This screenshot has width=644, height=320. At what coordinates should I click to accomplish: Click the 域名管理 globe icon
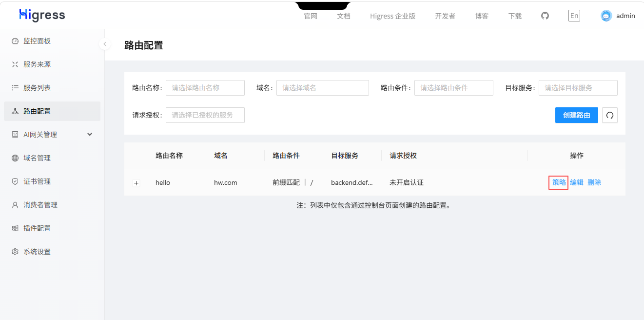point(15,158)
